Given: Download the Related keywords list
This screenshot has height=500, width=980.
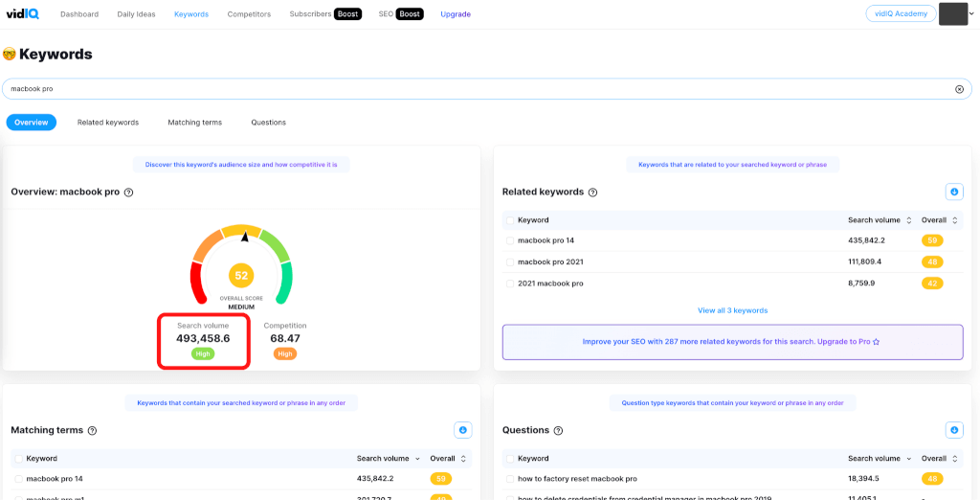Looking at the screenshot, I should pos(954,192).
